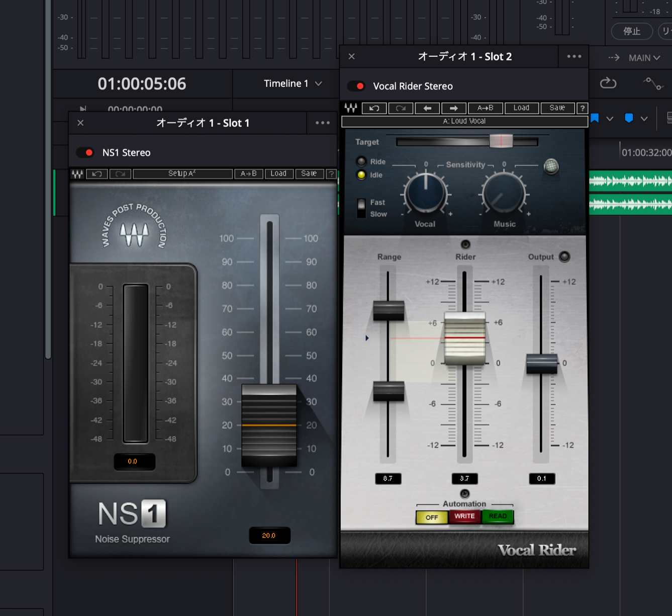Set Automation to WRITE
Screen dimensions: 672x616
[464, 516]
